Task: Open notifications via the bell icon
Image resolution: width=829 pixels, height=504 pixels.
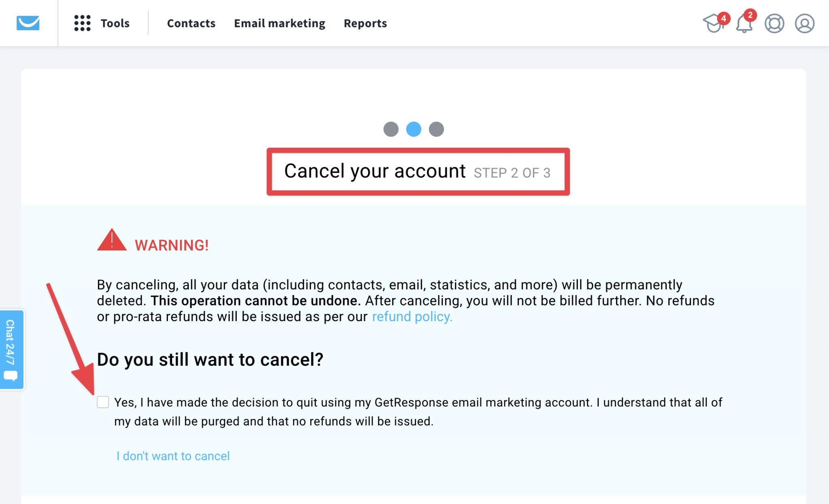Action: coord(744,23)
